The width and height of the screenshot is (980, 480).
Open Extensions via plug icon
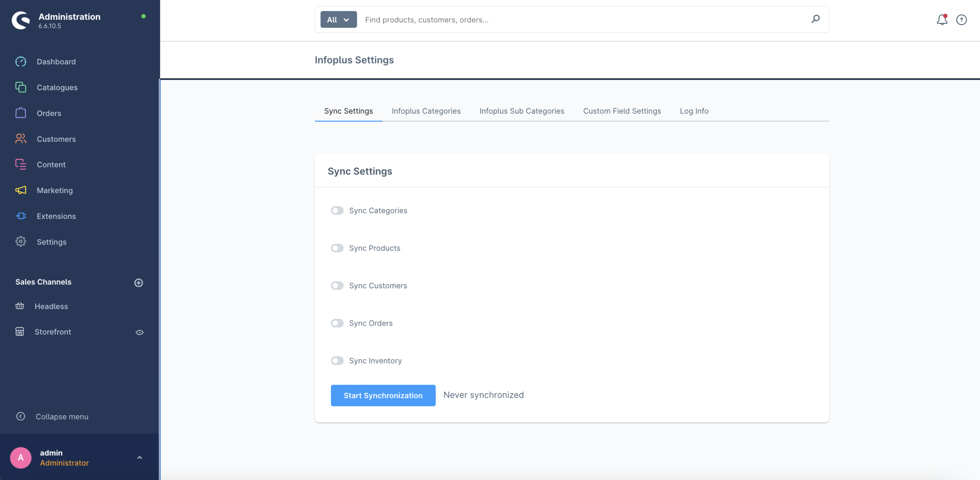point(21,216)
